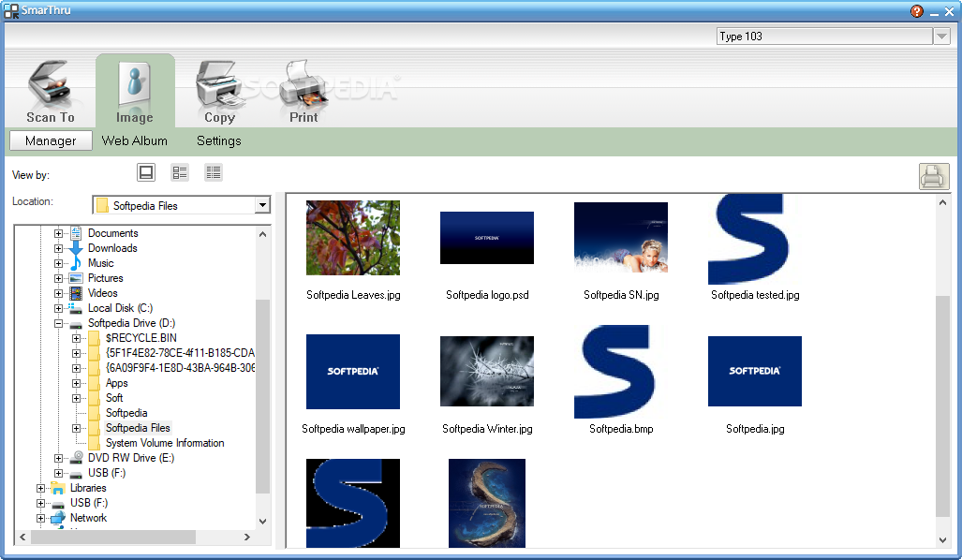Click the $RECYCLE.BIN folder icon
Image resolution: width=962 pixels, height=560 pixels.
tap(94, 338)
